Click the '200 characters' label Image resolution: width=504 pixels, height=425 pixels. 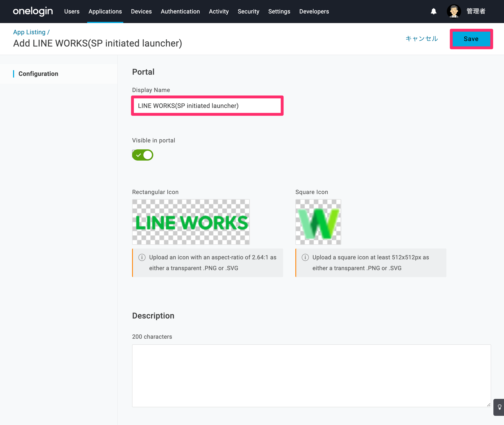pyautogui.click(x=152, y=337)
